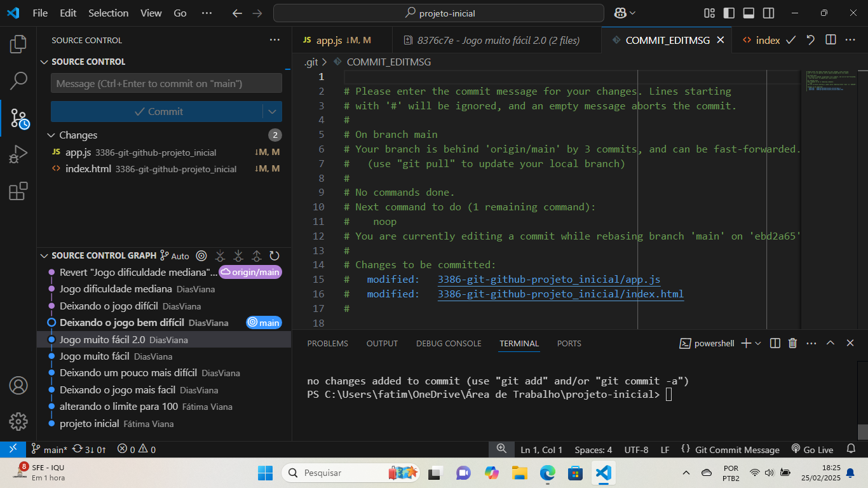Open the File menu
Image resolution: width=868 pixels, height=488 pixels.
pyautogui.click(x=40, y=13)
